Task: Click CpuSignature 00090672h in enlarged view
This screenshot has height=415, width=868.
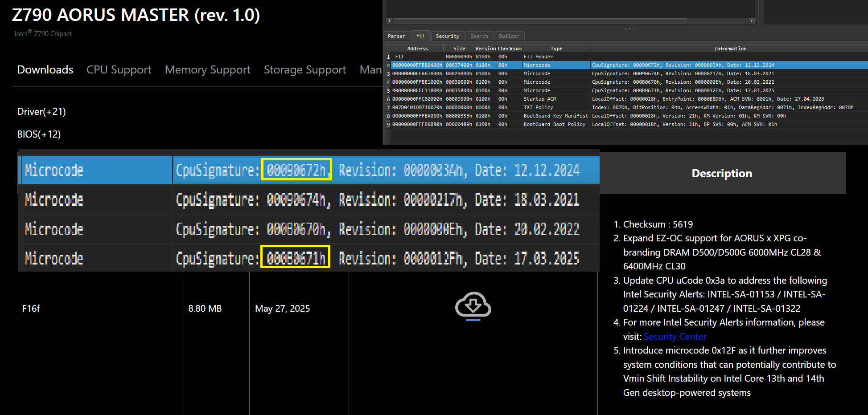Action: pyautogui.click(x=296, y=170)
